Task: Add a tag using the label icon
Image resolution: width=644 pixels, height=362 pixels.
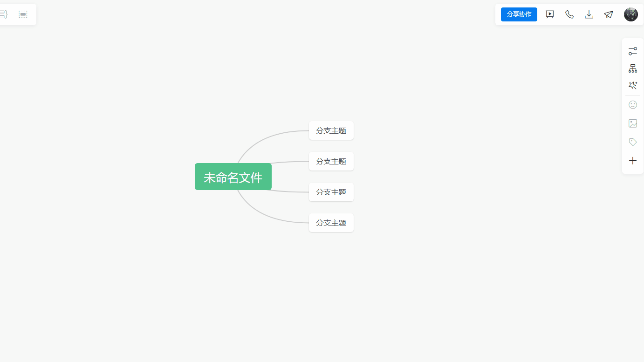Action: coord(632,142)
